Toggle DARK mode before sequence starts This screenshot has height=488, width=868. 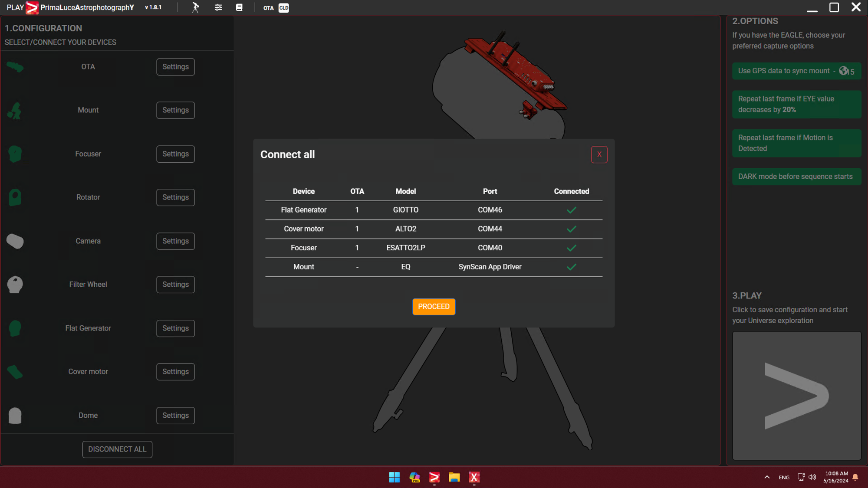796,177
